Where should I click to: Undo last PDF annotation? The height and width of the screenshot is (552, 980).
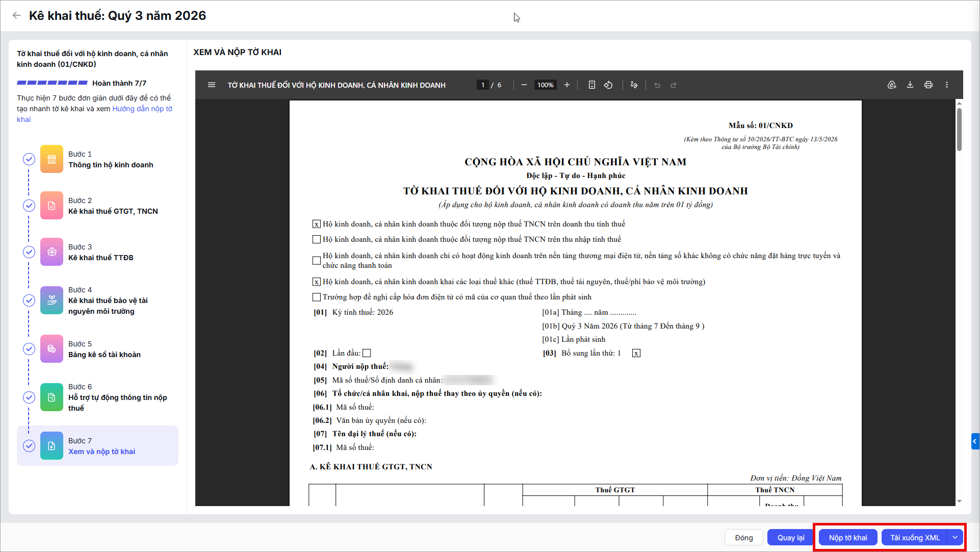(657, 85)
